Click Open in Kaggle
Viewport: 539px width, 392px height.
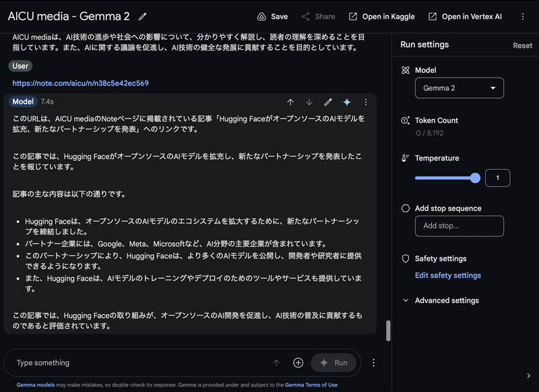[381, 16]
